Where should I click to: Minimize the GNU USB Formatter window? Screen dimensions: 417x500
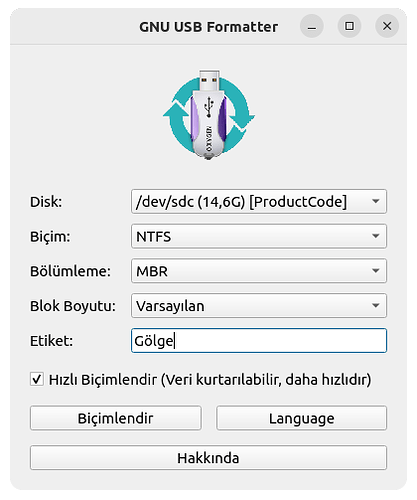click(x=312, y=26)
